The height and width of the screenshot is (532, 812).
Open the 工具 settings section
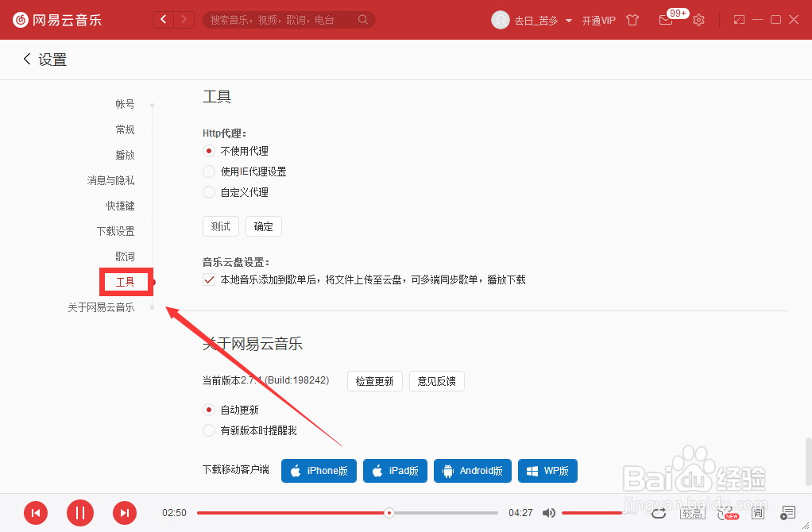tap(125, 282)
